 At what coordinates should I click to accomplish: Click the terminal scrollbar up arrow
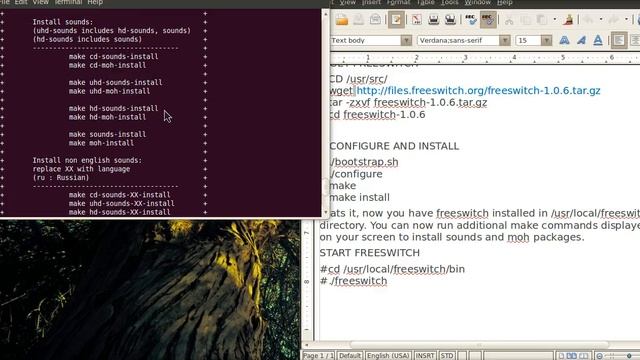click(x=325, y=14)
